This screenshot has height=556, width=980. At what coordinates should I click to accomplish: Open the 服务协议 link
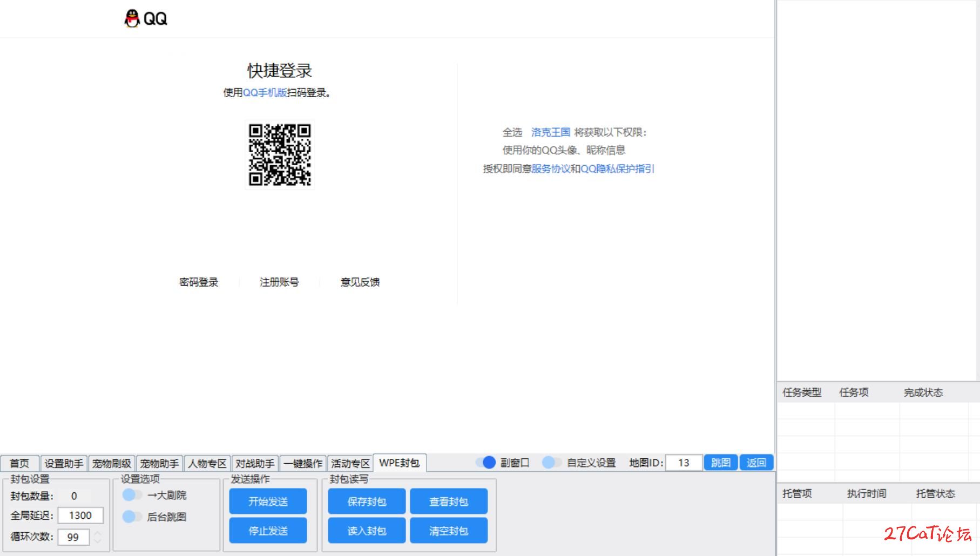pos(550,169)
